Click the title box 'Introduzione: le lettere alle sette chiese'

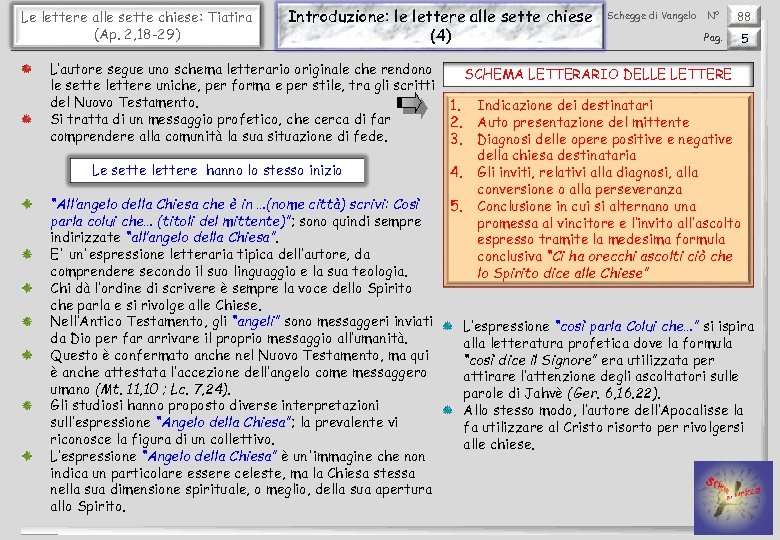(440, 25)
